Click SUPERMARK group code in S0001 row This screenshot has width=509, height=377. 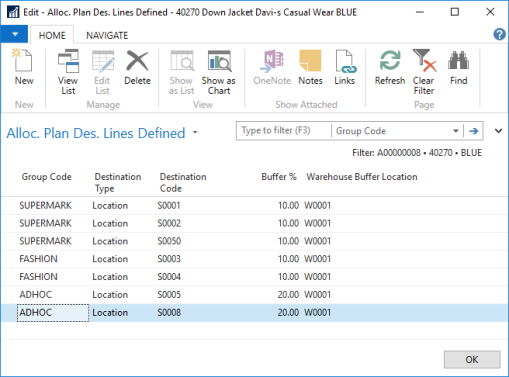[45, 205]
